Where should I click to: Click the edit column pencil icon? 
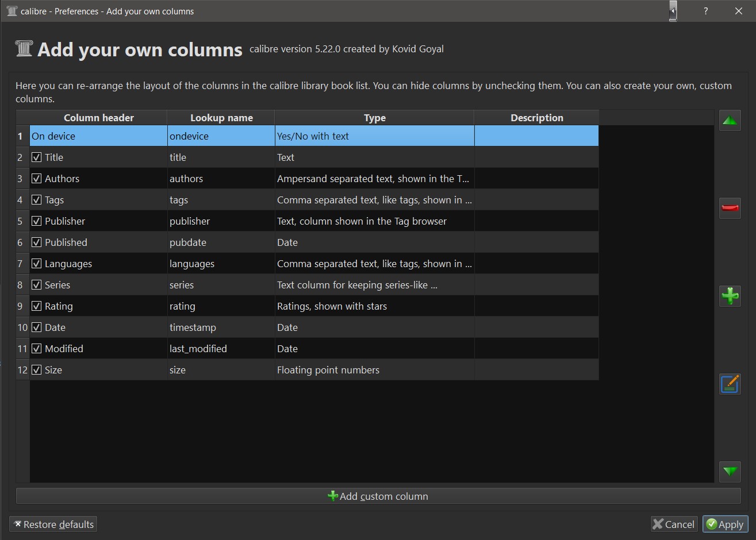730,383
